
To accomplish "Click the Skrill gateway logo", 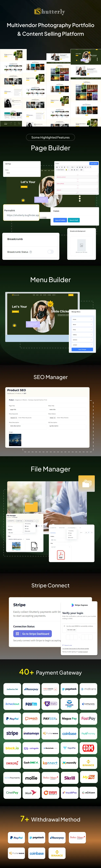I will [69, 778].
